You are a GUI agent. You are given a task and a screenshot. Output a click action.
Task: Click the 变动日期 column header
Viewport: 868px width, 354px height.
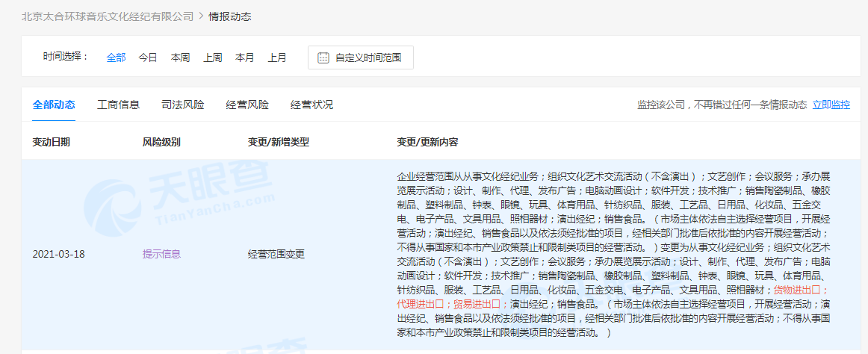51,142
